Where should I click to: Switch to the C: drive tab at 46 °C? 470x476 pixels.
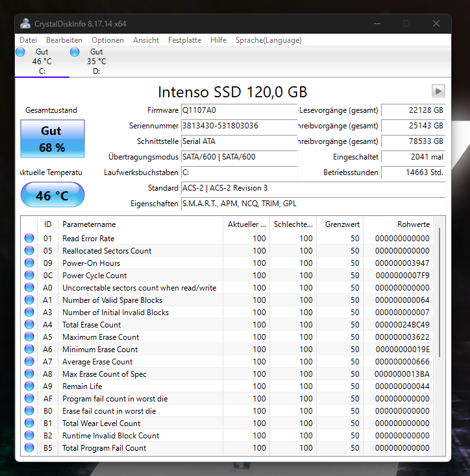(x=42, y=62)
